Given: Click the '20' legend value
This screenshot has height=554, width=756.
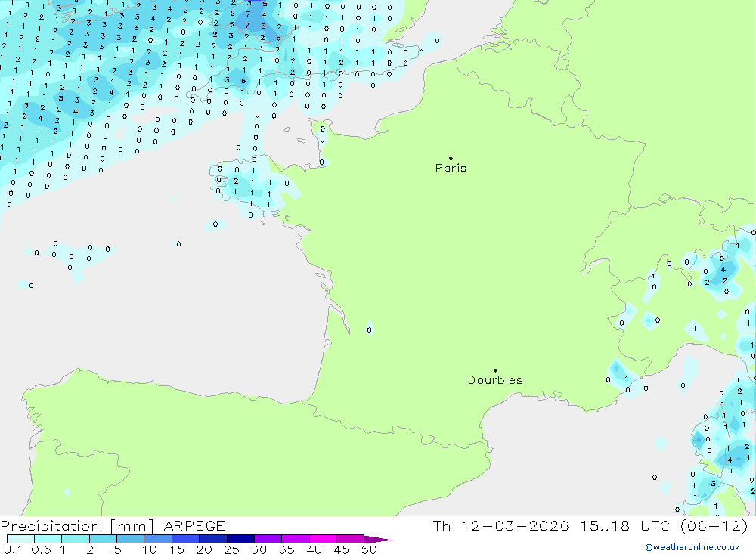Looking at the screenshot, I should click(204, 549).
